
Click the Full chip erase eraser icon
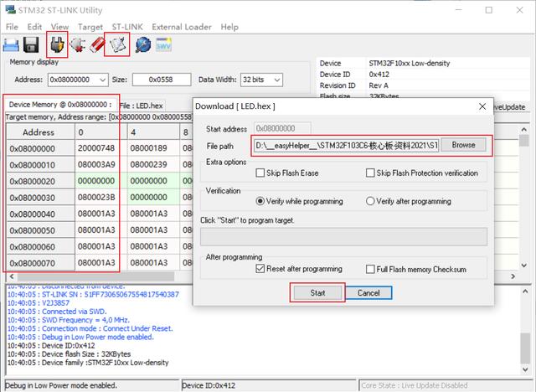pyautogui.click(x=97, y=44)
